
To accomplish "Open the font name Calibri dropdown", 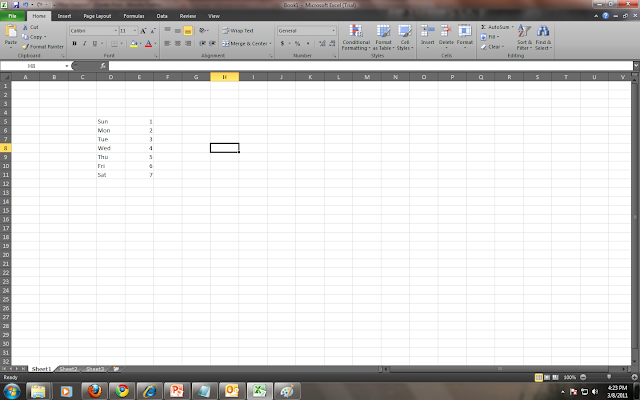I will point(116,31).
